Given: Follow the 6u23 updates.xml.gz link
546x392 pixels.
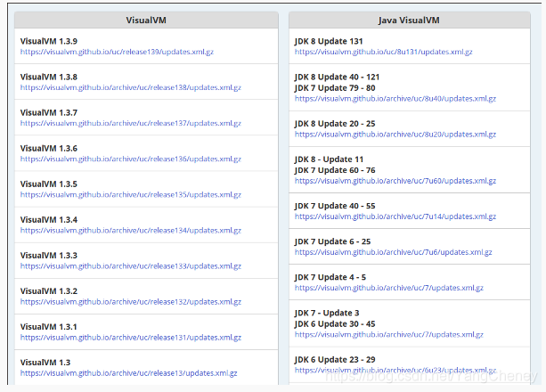Looking at the screenshot, I should [x=395, y=370].
